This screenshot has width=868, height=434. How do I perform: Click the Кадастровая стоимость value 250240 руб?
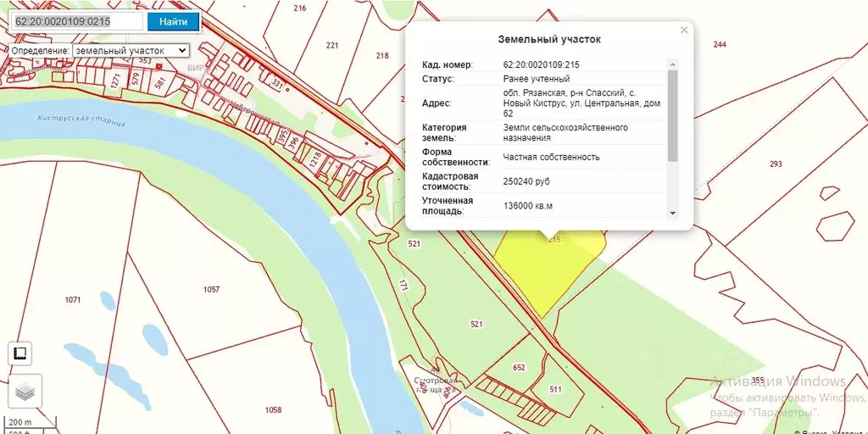(x=526, y=181)
